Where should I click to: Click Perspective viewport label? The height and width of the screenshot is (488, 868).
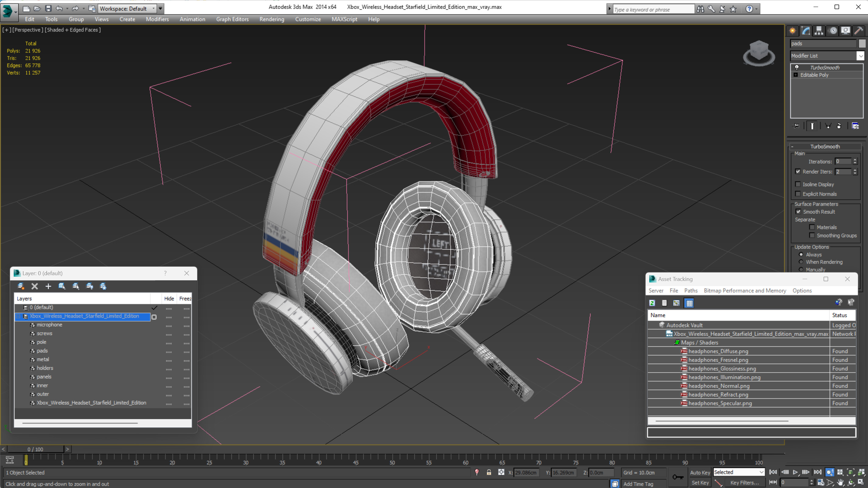[x=28, y=29]
